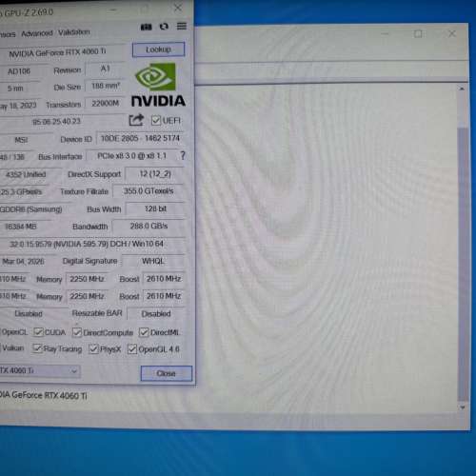The height and width of the screenshot is (476, 476).
Task: Open the RTX 4060 Ti GPU dropdown
Action: point(40,371)
